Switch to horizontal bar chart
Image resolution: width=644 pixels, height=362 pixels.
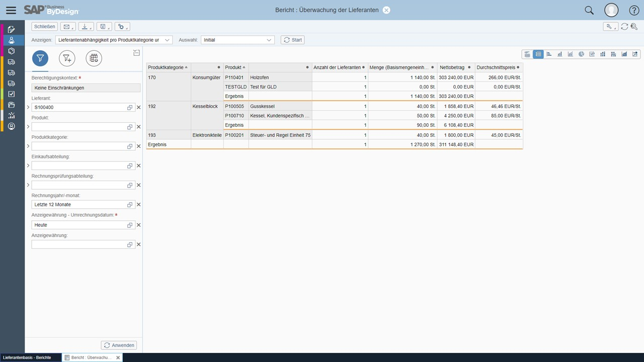pos(549,54)
